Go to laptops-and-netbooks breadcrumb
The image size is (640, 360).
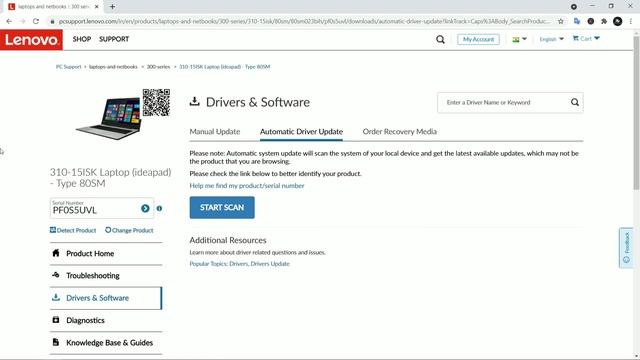coord(113,67)
